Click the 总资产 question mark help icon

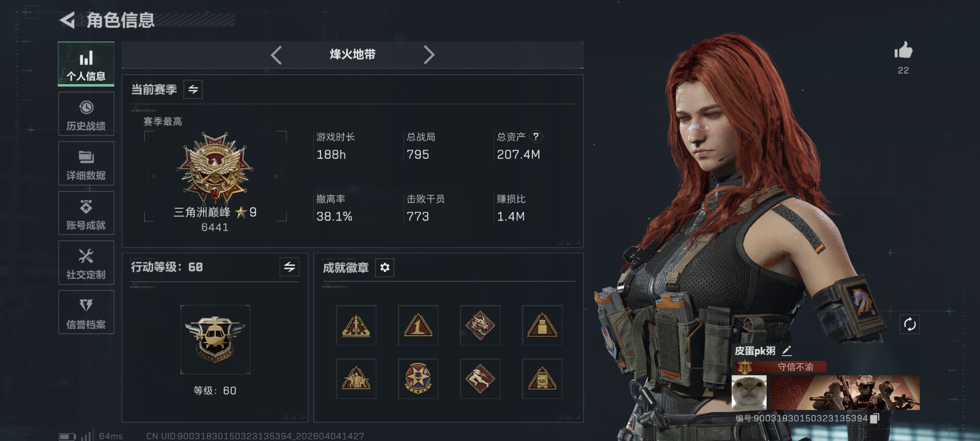tap(536, 136)
